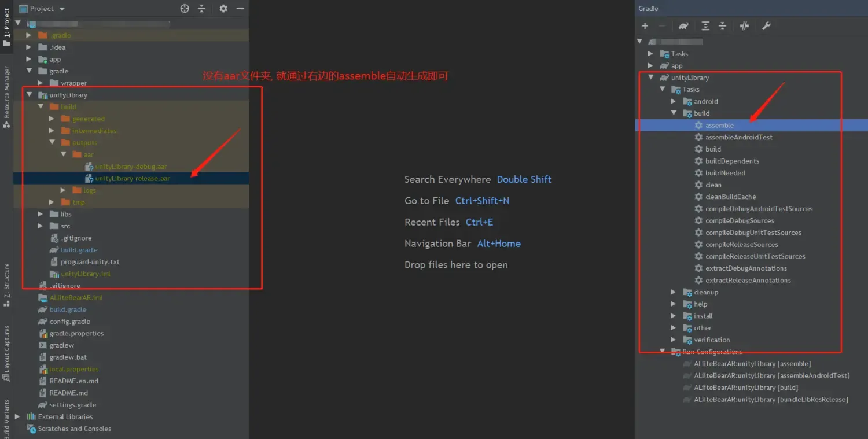Select the cleanBuildCache Gradle task

[x=730, y=197]
